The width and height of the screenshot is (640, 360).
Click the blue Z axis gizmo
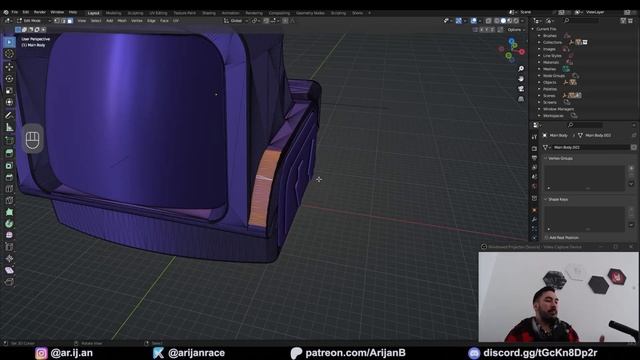(511, 41)
